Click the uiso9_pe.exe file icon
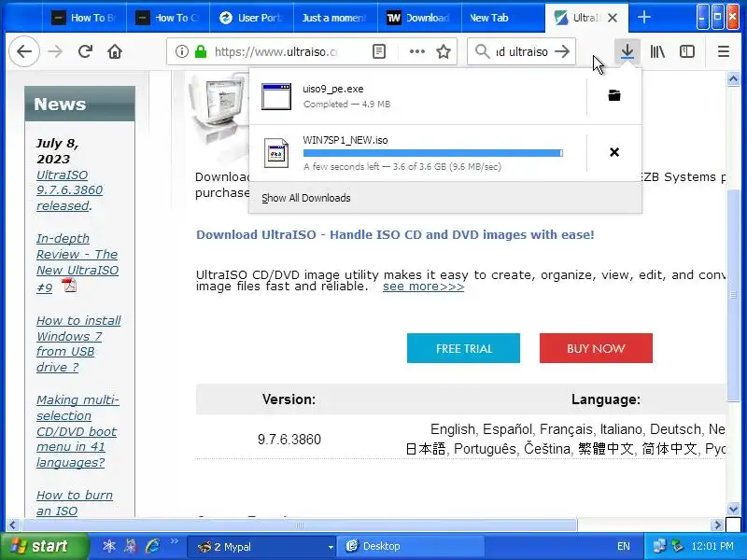Screen dimensions: 747x560 (x=276, y=97)
